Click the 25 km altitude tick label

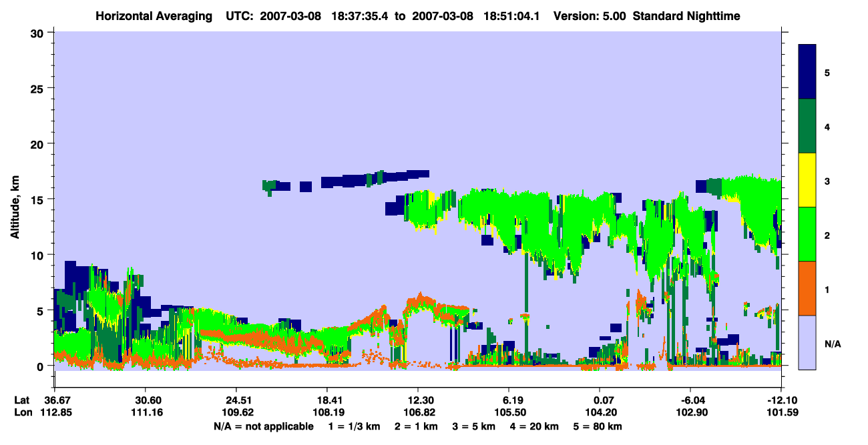pos(39,88)
